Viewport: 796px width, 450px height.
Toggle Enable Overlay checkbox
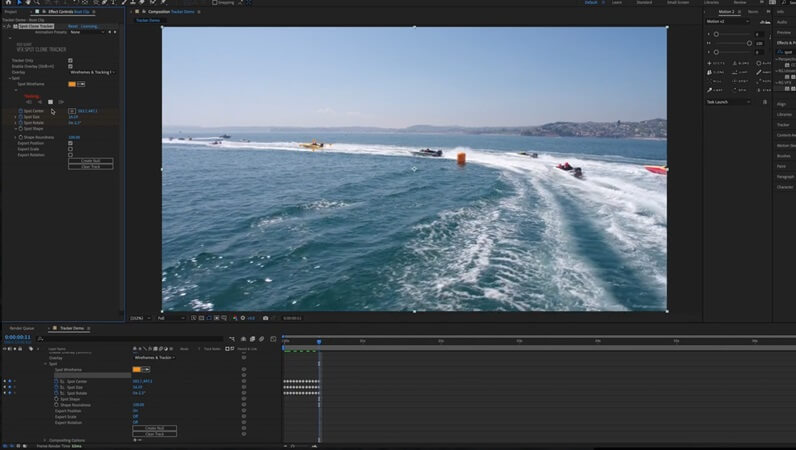click(x=70, y=66)
